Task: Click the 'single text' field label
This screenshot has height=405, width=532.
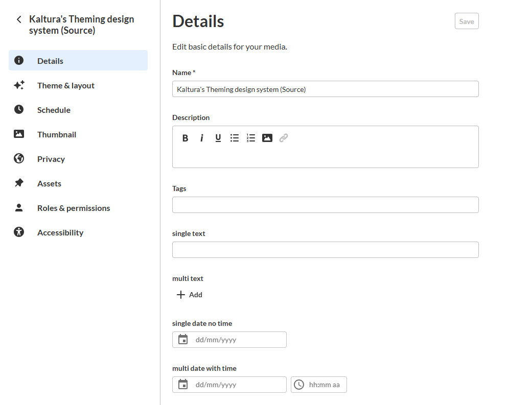Action: 189,233
